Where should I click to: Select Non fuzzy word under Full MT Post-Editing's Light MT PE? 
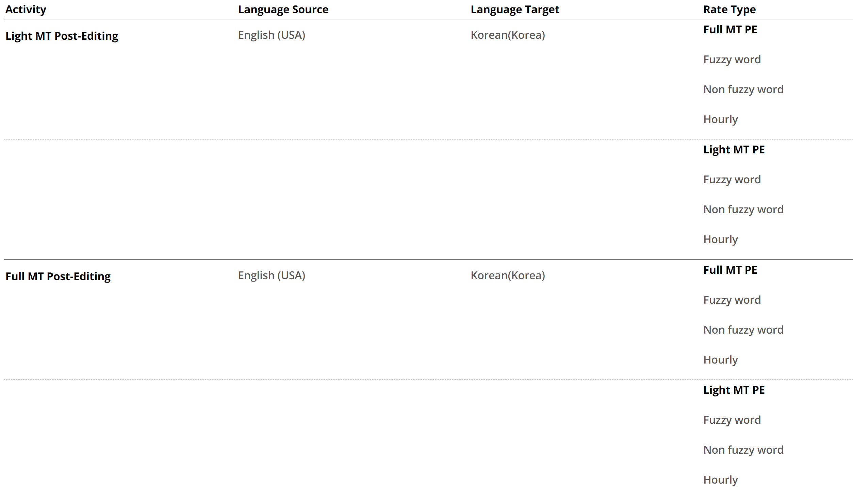point(743,450)
